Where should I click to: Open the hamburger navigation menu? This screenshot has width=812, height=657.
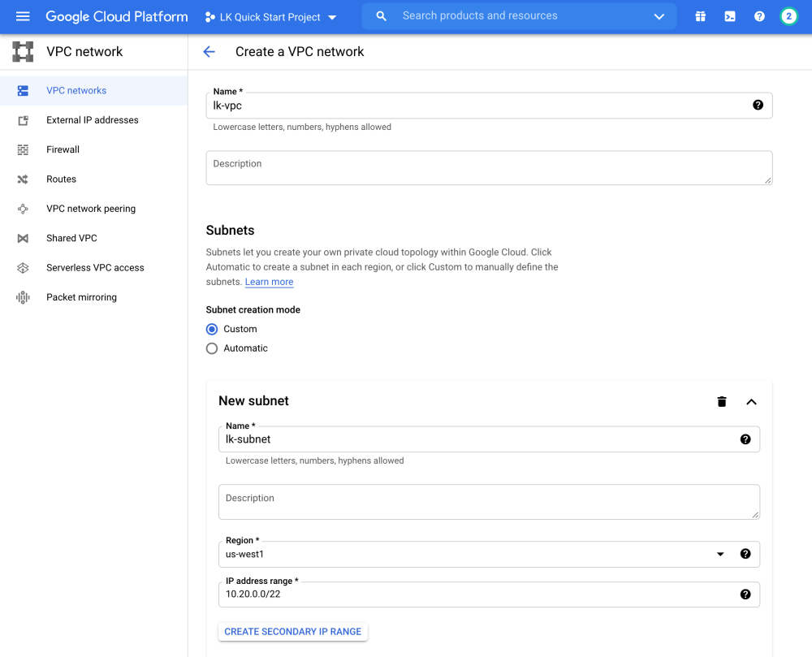point(23,16)
